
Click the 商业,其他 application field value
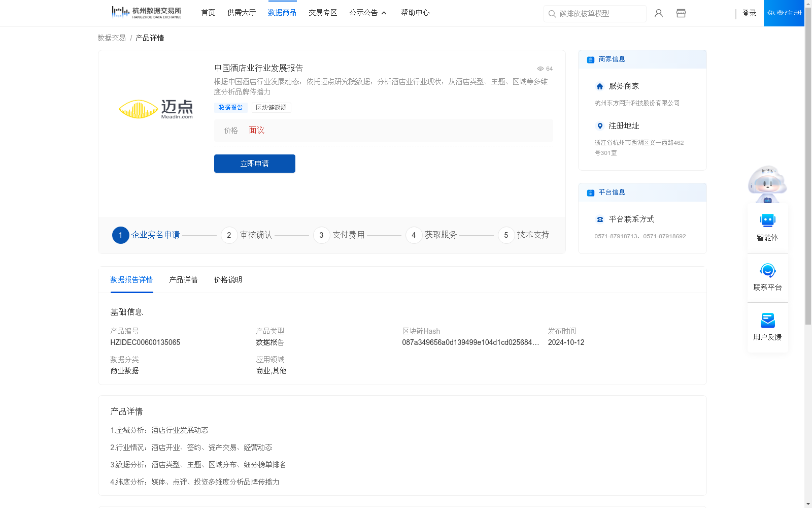(x=271, y=371)
